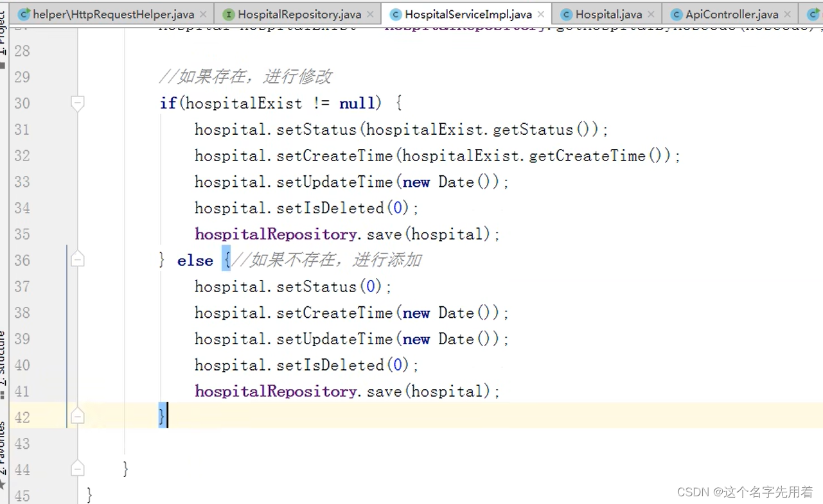
Task: Close the HospitalServiceImpl.java tab
Action: (x=542, y=14)
